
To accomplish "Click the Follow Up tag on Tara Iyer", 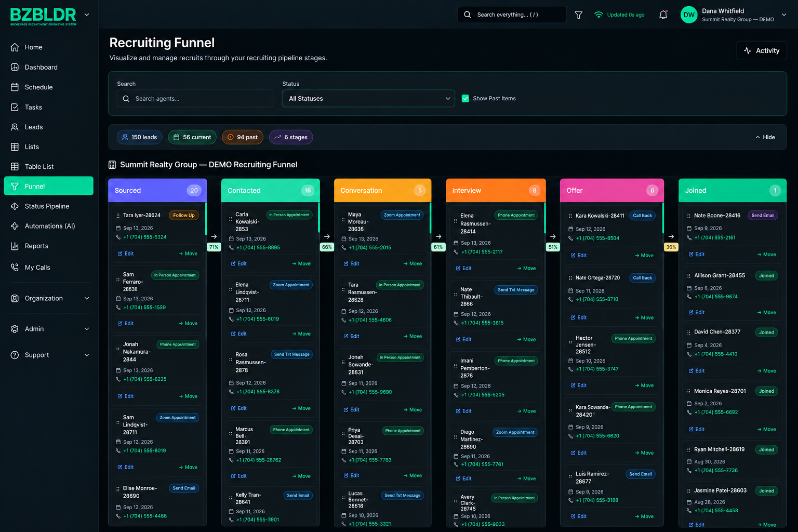I will [x=184, y=215].
